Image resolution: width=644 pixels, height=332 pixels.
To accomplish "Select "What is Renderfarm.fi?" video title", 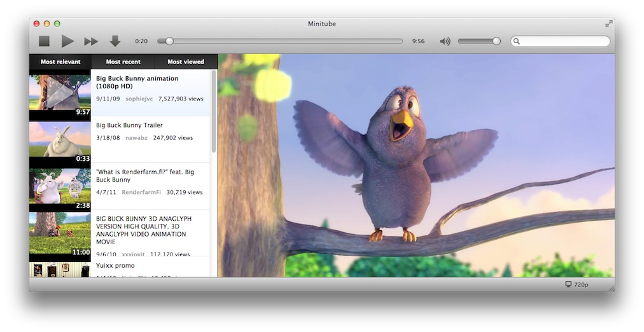I will pyautogui.click(x=145, y=176).
